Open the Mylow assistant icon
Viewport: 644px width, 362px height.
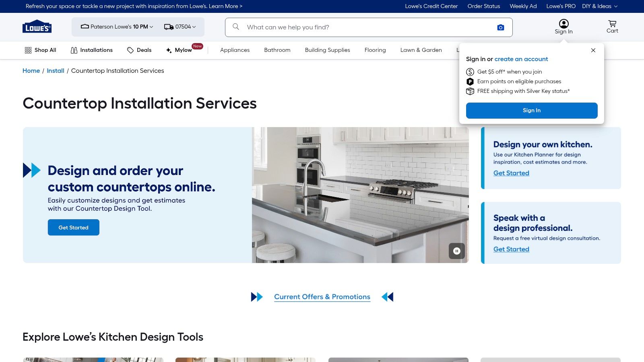click(169, 50)
